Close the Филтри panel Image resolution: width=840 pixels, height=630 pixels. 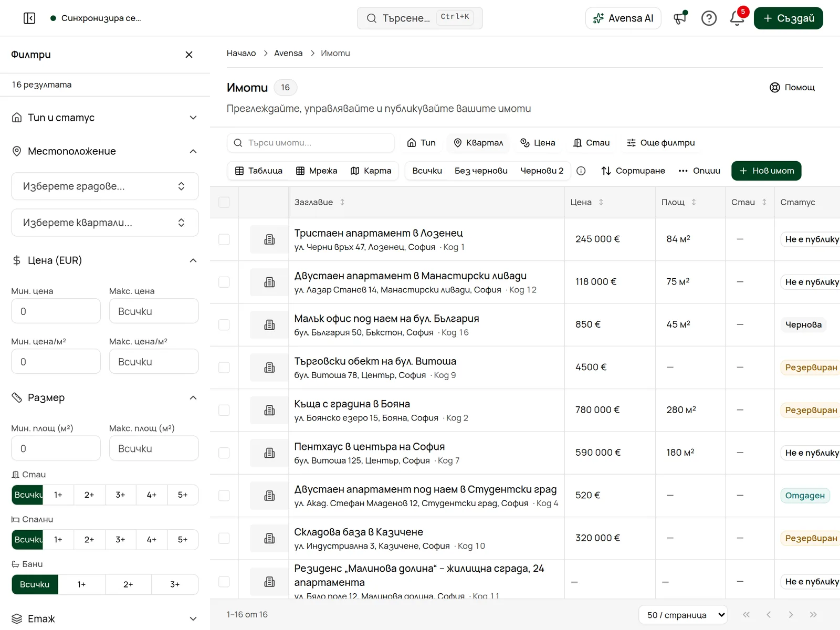[189, 55]
